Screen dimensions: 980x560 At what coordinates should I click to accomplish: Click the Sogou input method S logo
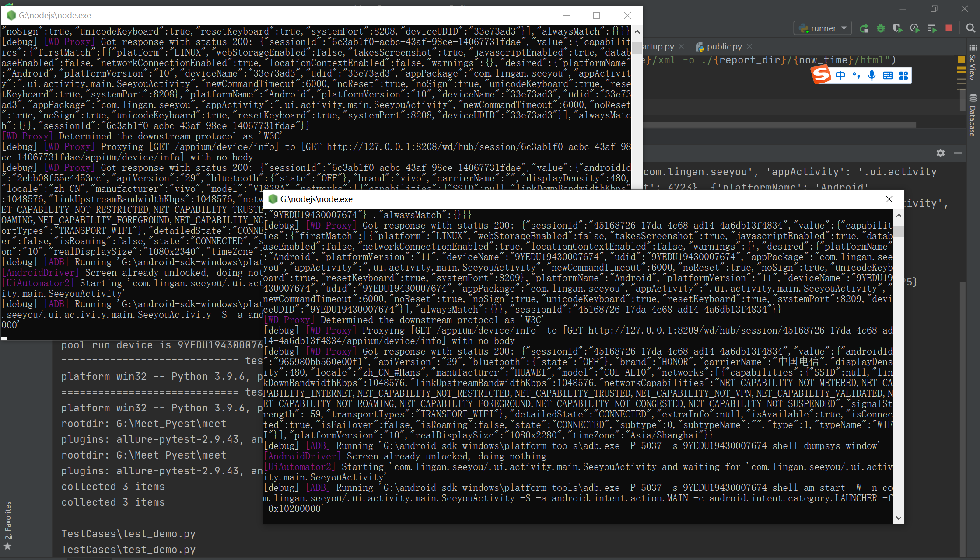821,75
